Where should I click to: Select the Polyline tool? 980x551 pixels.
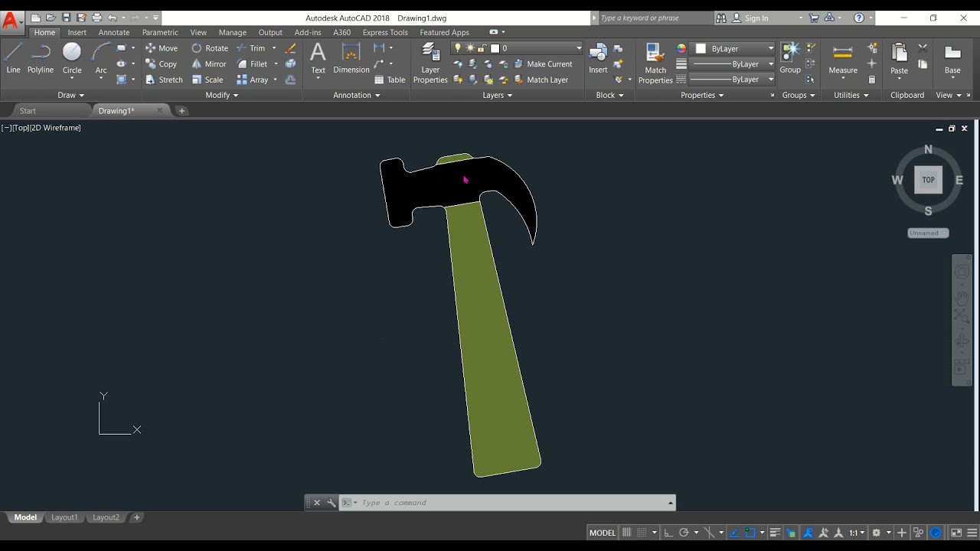coord(41,58)
